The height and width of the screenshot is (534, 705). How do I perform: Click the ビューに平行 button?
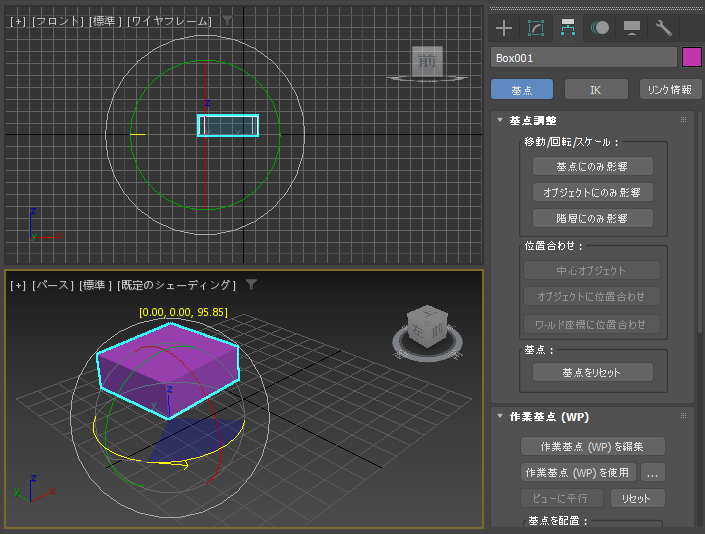(x=561, y=498)
